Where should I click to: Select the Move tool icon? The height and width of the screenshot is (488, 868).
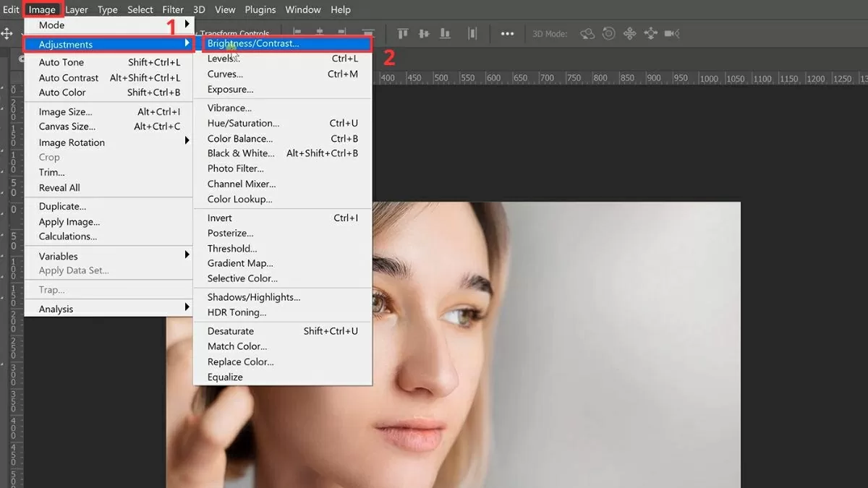click(7, 34)
